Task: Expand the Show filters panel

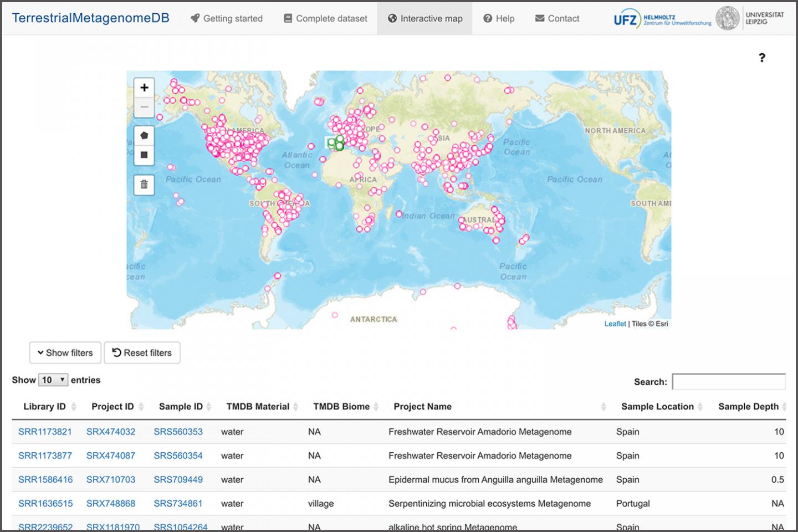Action: coord(65,352)
